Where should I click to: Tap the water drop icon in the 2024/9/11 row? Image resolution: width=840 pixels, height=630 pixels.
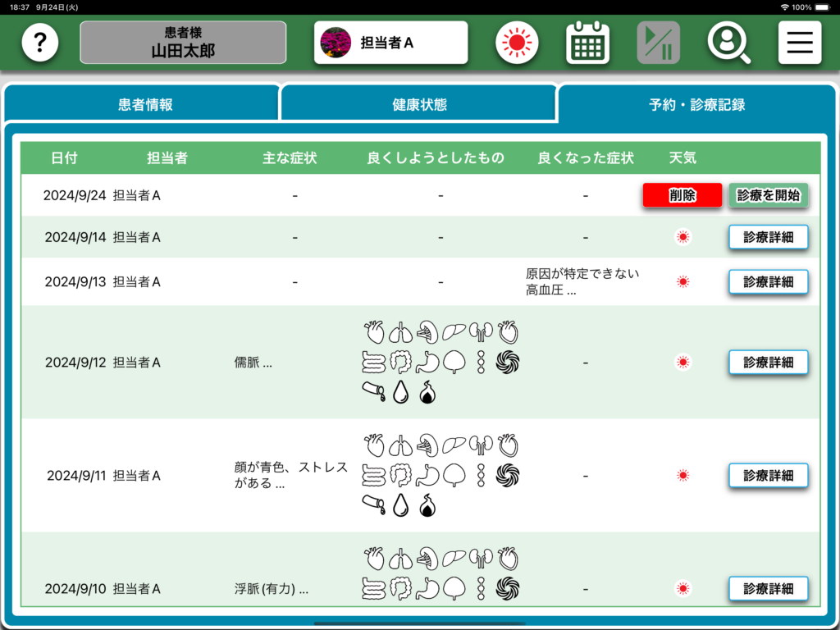click(x=400, y=506)
